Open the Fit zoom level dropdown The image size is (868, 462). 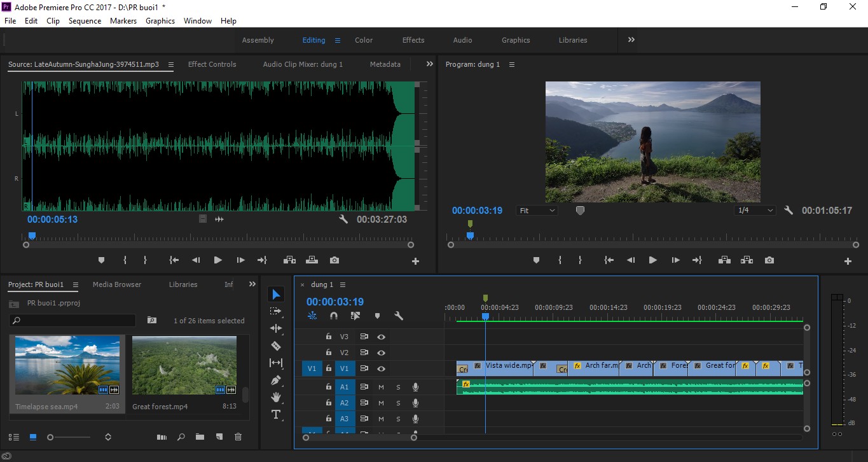click(x=537, y=211)
